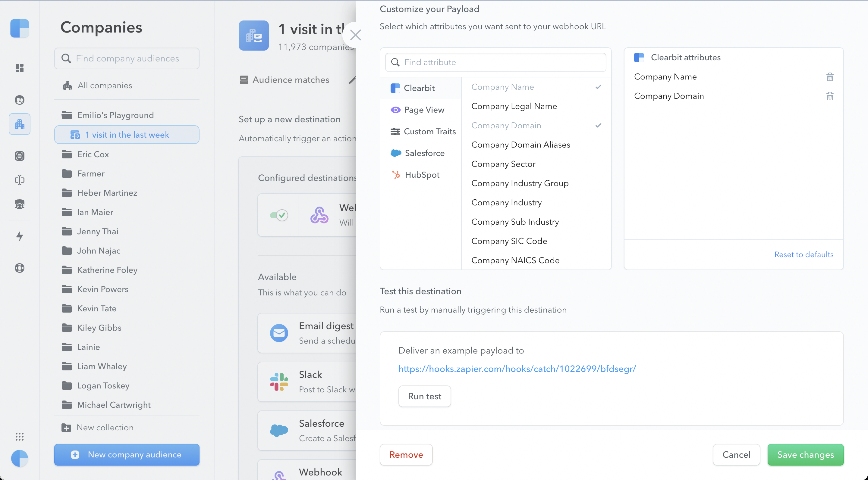The image size is (868, 480).
Task: Switch to the Custom Traits attribute source
Action: tap(421, 132)
